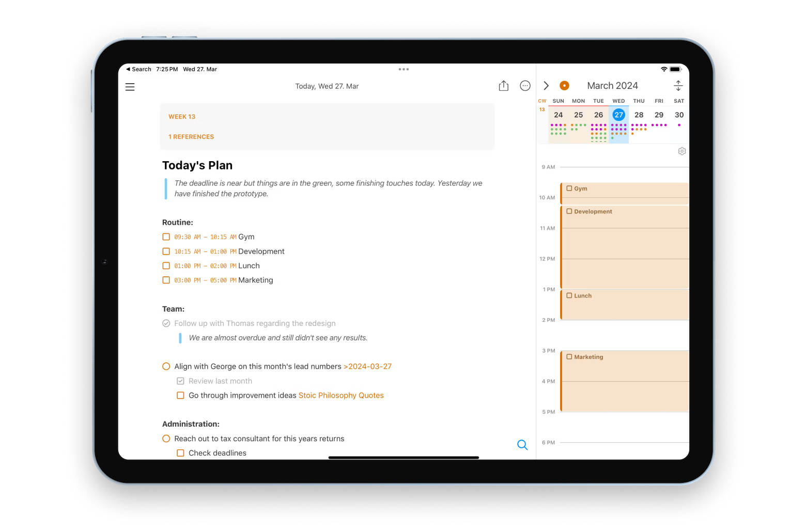Viewport: 806px width, 532px height.
Task: Tick the Marketing timeblock checkbox in timeline
Action: click(x=569, y=357)
